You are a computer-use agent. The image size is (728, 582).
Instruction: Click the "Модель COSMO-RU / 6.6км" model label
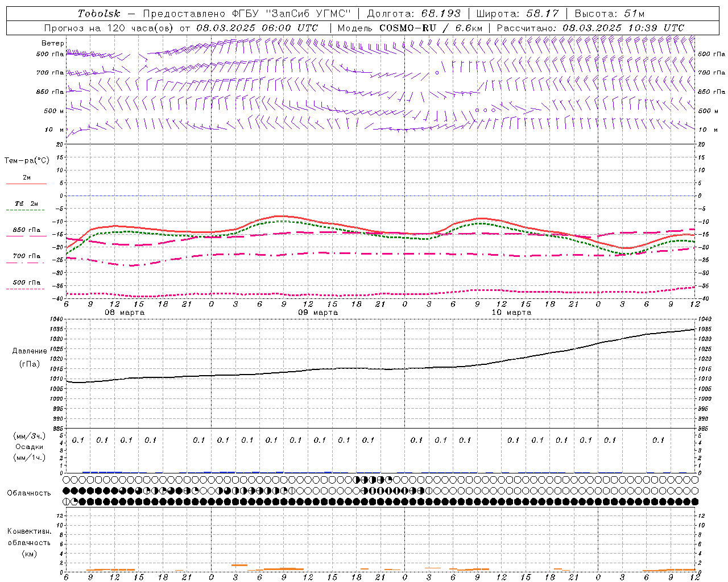(410, 28)
